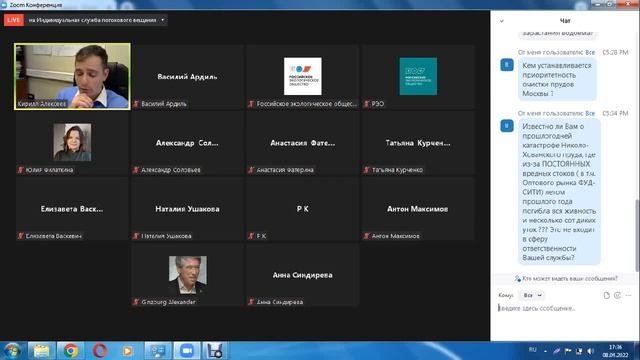Click the avatar beside the 'Известно ли Вам' message
This screenshot has width=640, height=360.
coord(507,126)
